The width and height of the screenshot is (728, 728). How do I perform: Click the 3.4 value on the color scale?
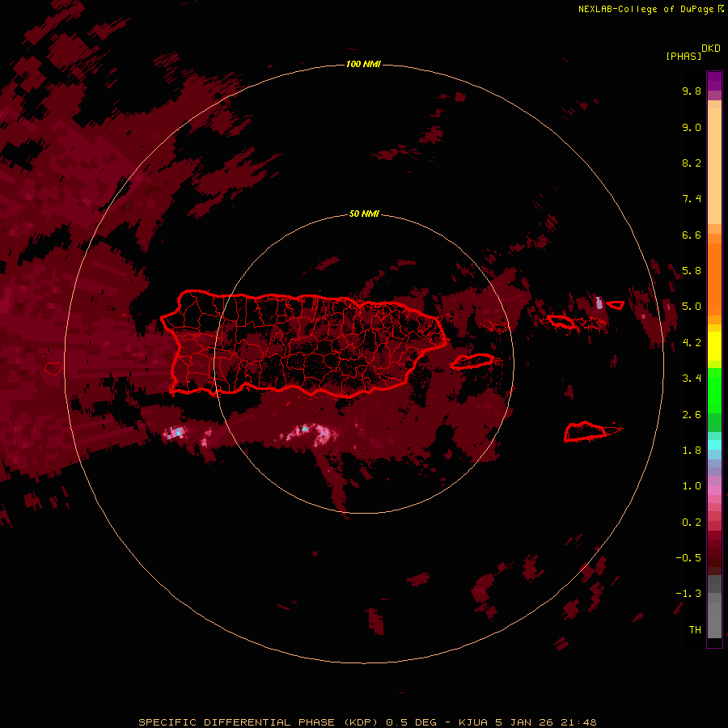pos(692,379)
